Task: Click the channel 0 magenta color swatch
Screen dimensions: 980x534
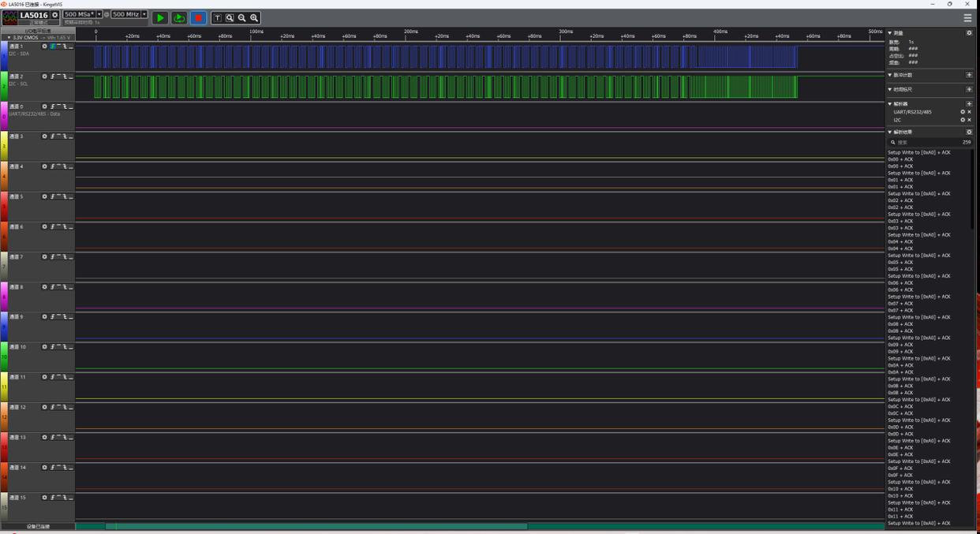Action: (x=4, y=116)
